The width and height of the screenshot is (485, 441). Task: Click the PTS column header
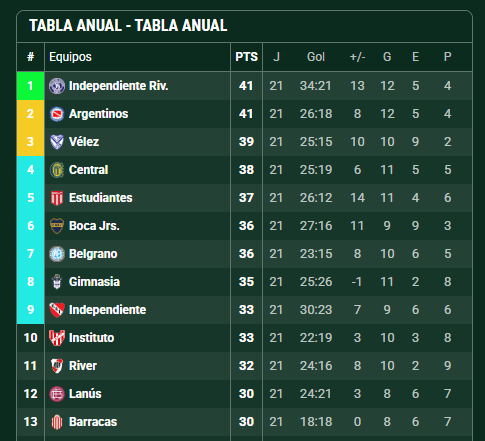tap(246, 57)
